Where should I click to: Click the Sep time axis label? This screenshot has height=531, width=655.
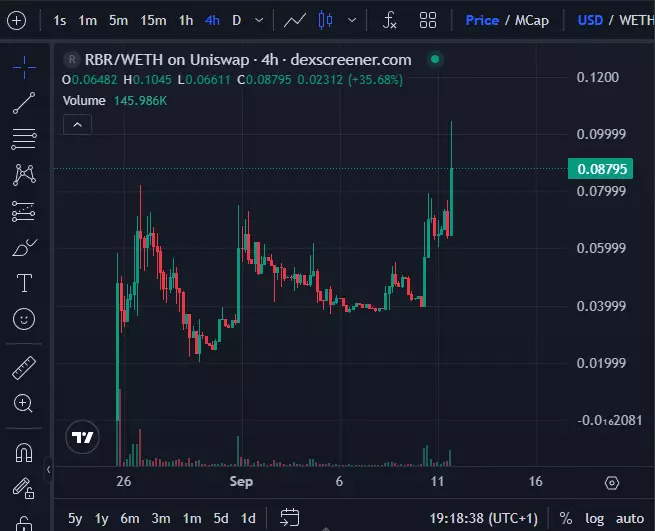point(241,482)
